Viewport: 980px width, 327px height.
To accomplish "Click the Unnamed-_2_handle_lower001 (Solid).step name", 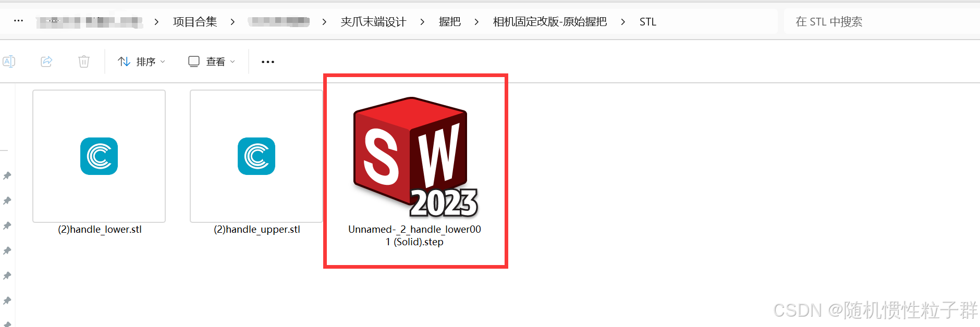I will click(x=415, y=235).
